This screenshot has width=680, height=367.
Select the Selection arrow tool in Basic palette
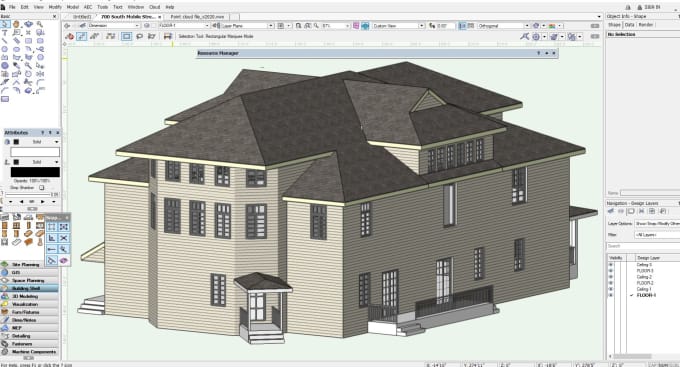(5, 24)
